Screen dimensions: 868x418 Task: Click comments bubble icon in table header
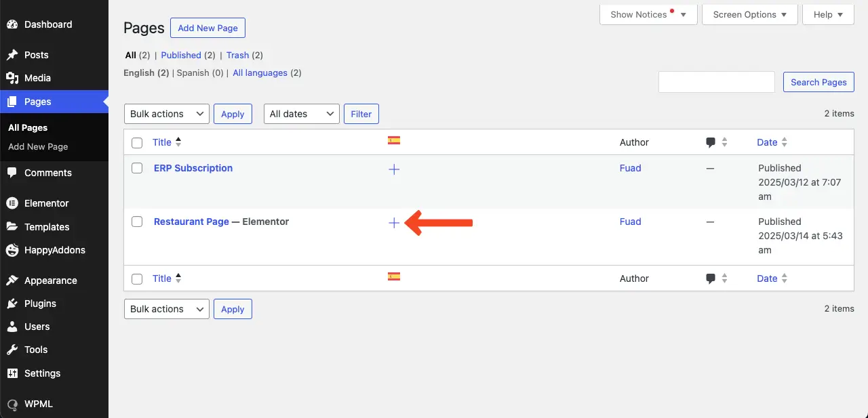click(711, 143)
